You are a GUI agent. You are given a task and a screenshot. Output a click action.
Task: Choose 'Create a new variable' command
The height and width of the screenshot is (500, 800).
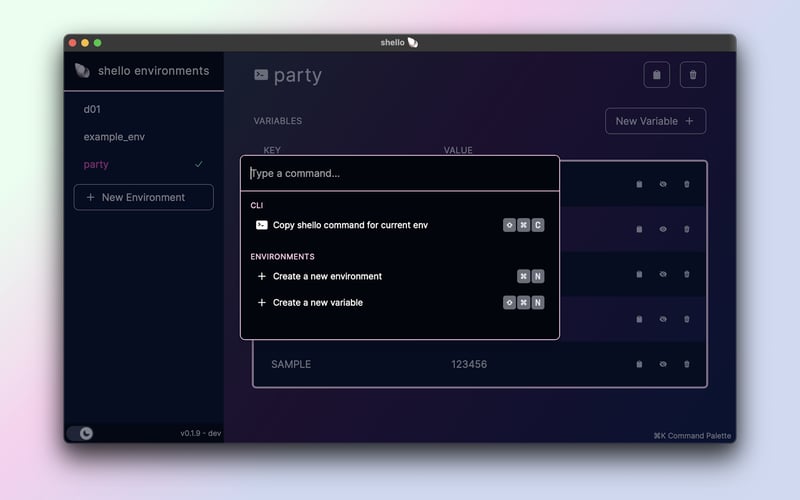click(399, 303)
